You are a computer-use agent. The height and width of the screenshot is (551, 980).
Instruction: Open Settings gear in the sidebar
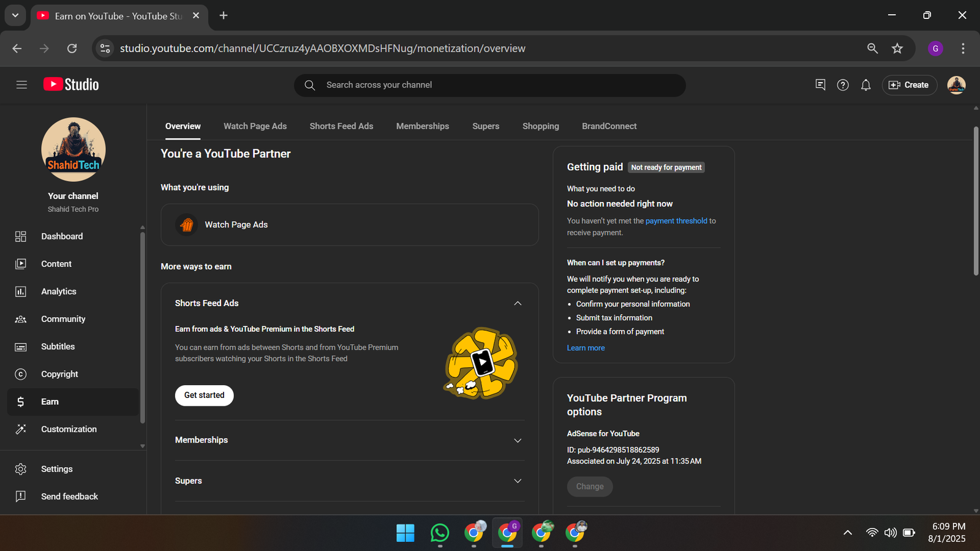[21, 469]
